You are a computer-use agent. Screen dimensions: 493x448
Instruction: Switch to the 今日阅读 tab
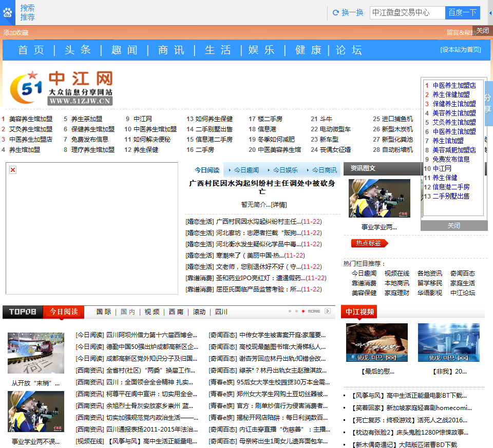[207, 170]
